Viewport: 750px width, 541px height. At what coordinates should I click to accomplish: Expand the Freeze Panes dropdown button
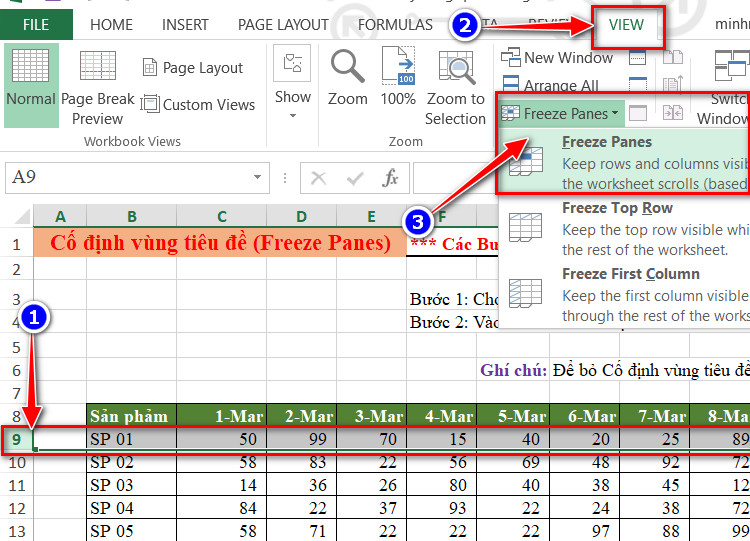coord(561,113)
